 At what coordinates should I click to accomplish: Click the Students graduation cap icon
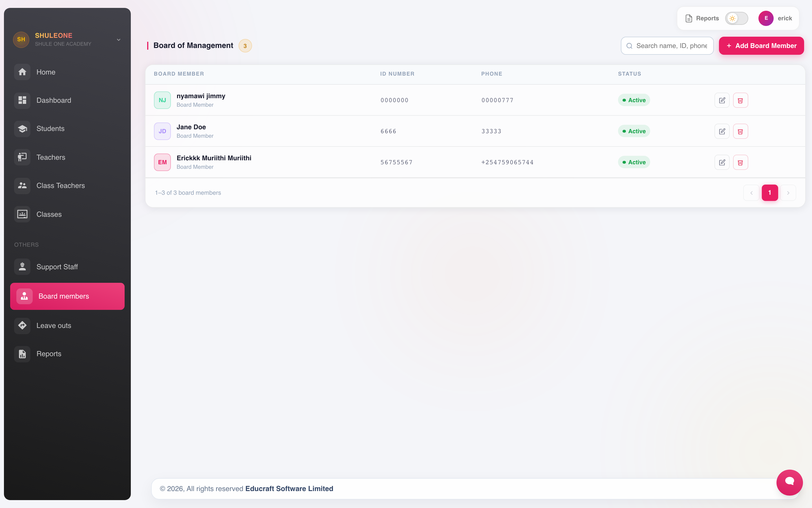pyautogui.click(x=22, y=129)
